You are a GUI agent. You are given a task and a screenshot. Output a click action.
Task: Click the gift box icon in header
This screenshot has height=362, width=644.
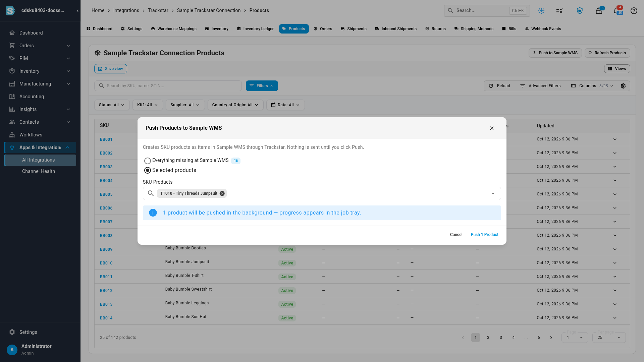pyautogui.click(x=599, y=11)
